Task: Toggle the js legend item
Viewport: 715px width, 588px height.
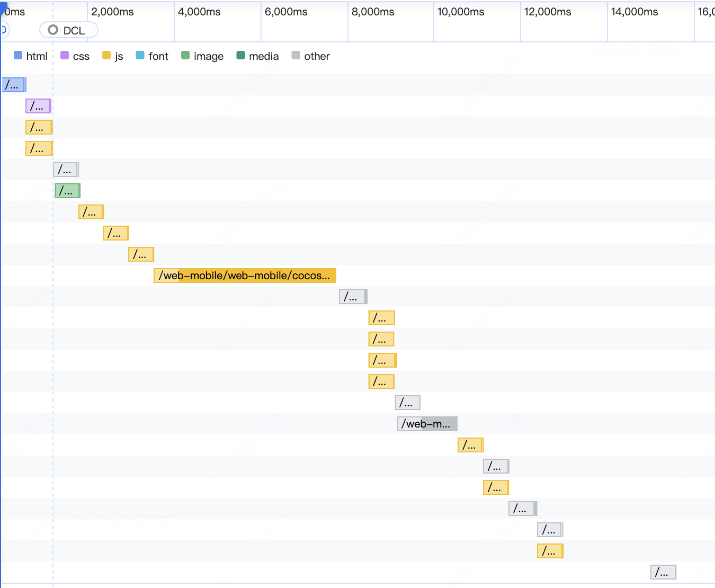Action: pyautogui.click(x=112, y=56)
